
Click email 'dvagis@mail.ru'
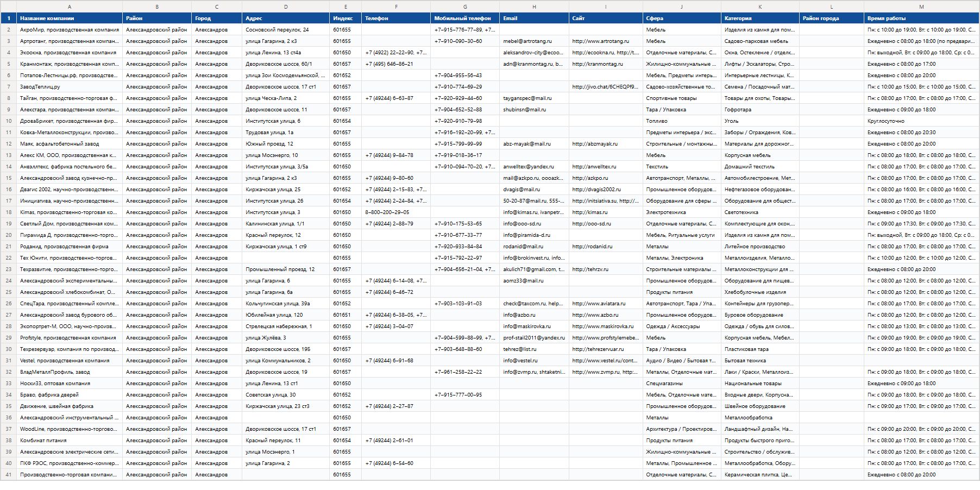click(x=534, y=189)
